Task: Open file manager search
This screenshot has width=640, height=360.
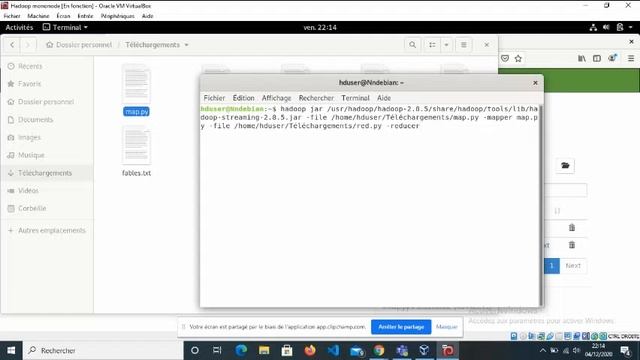Action: [x=412, y=45]
